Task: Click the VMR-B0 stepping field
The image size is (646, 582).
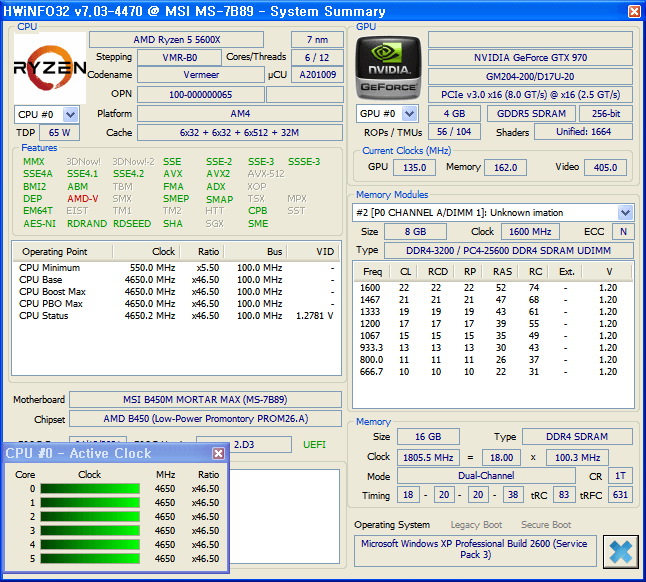Action: (x=180, y=57)
